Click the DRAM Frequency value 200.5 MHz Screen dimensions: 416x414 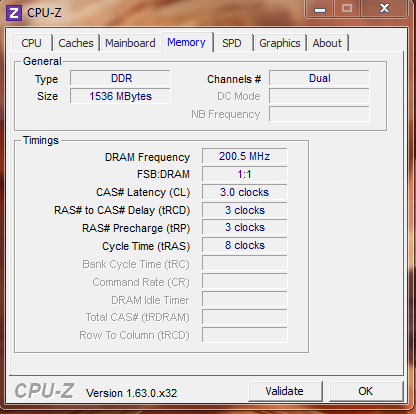click(245, 156)
